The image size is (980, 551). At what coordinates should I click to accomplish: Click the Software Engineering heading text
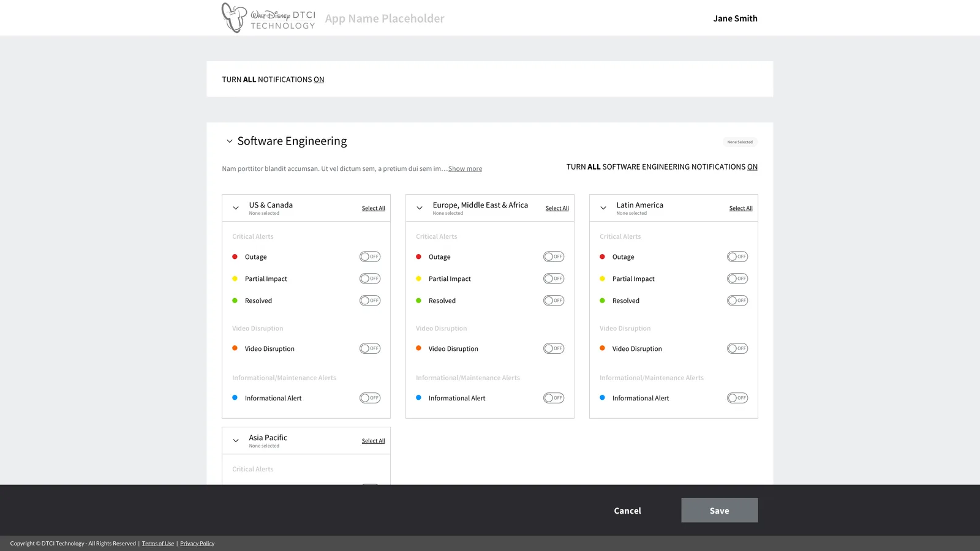(x=292, y=141)
